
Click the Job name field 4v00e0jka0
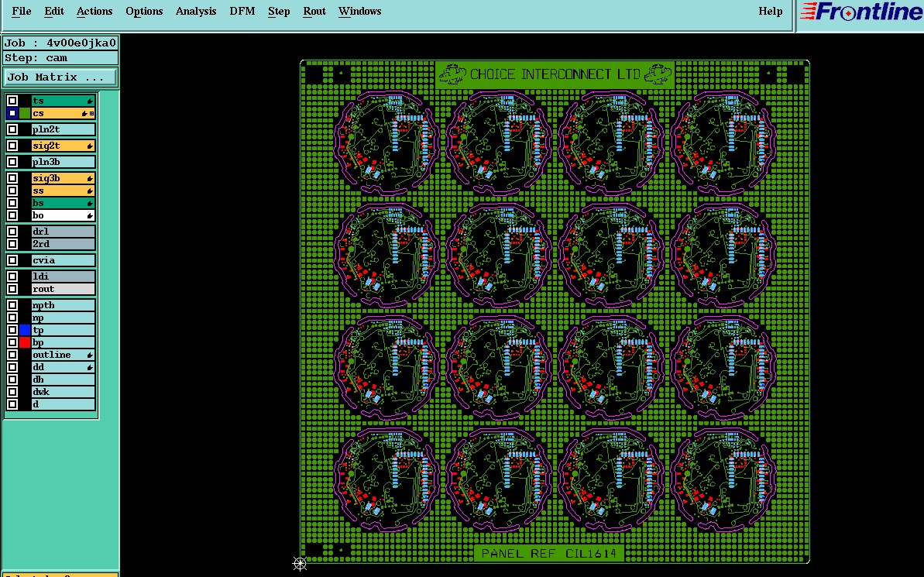pos(60,43)
